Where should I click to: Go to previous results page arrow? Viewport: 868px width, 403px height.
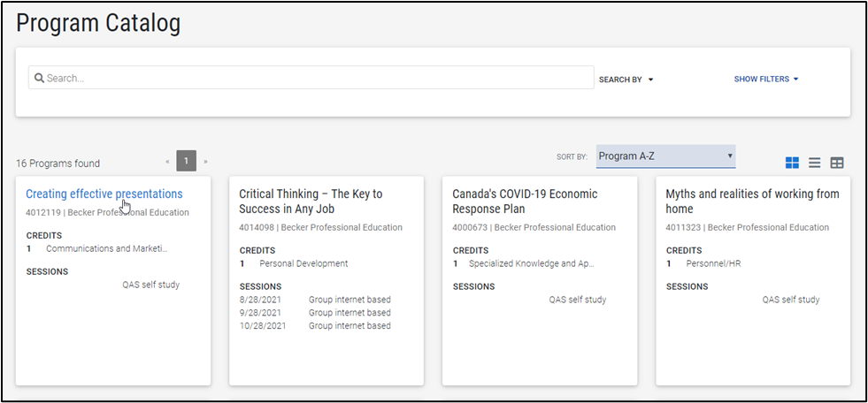click(166, 162)
